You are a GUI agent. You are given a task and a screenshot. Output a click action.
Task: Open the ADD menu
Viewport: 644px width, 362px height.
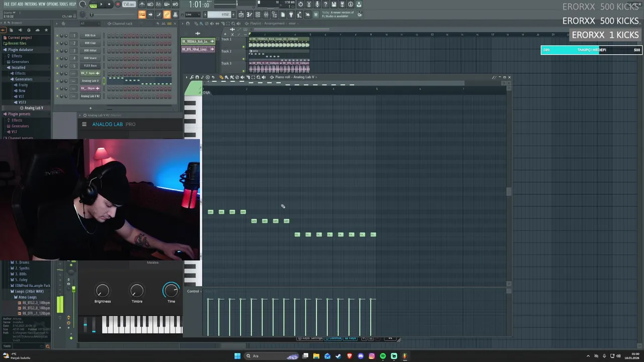tap(20, 4)
